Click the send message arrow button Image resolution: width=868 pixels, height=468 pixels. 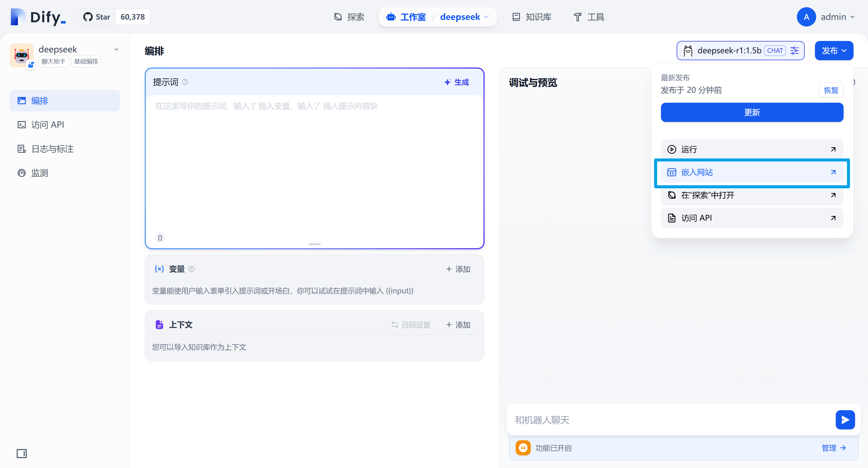tap(845, 420)
